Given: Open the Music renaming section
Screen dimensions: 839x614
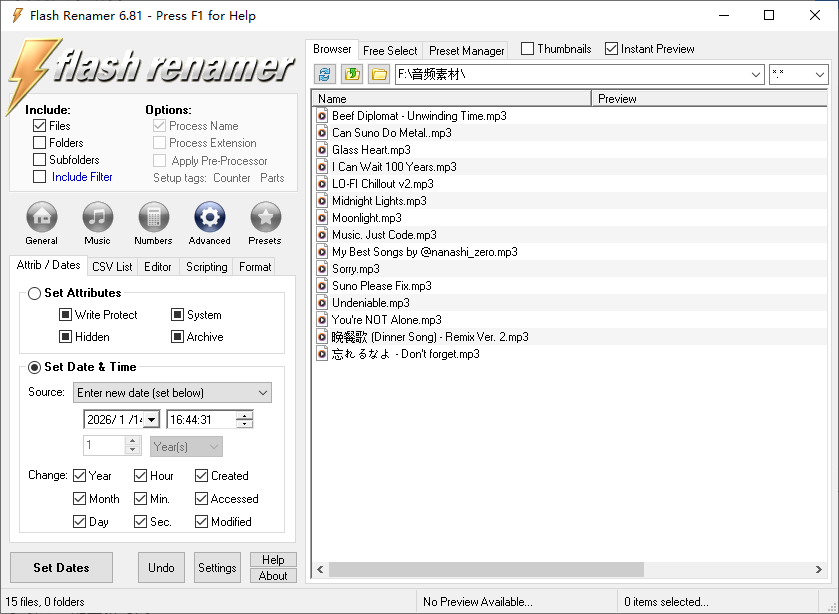Looking at the screenshot, I should click(x=97, y=217).
